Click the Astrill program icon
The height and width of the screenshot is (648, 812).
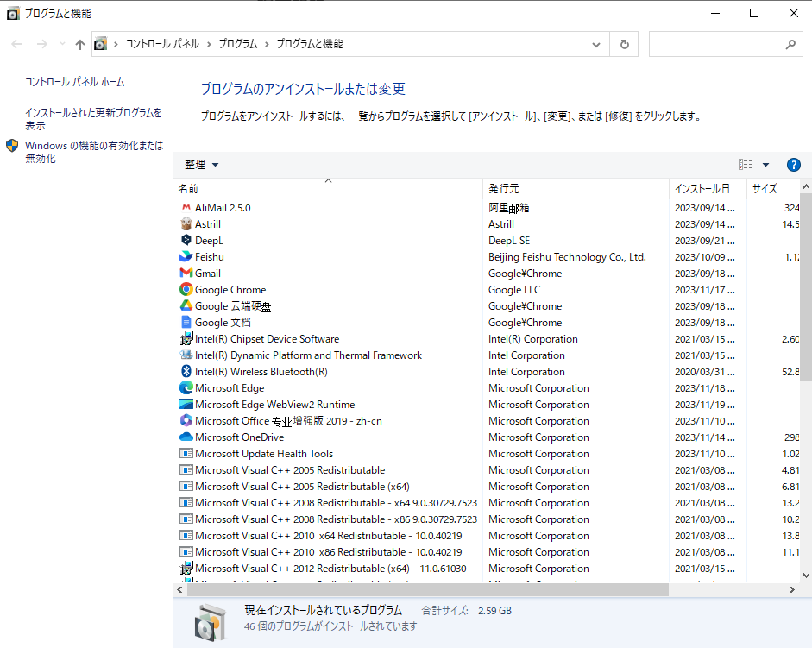point(186,223)
